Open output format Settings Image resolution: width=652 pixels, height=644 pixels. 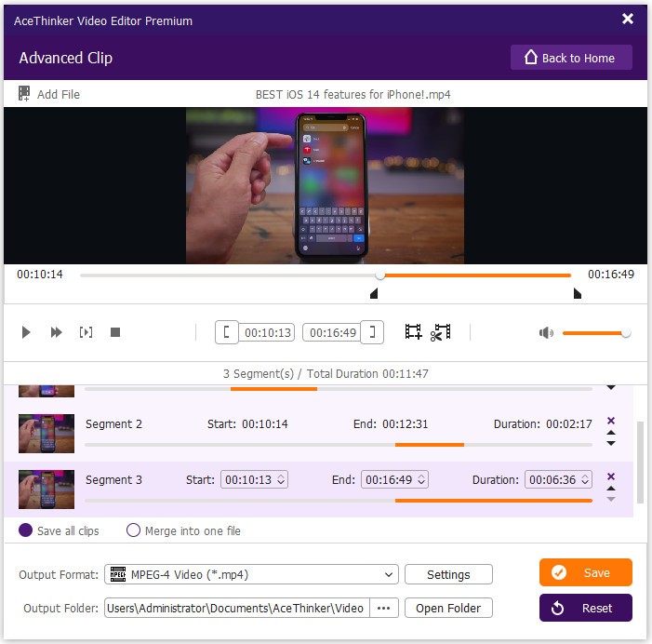coord(448,574)
